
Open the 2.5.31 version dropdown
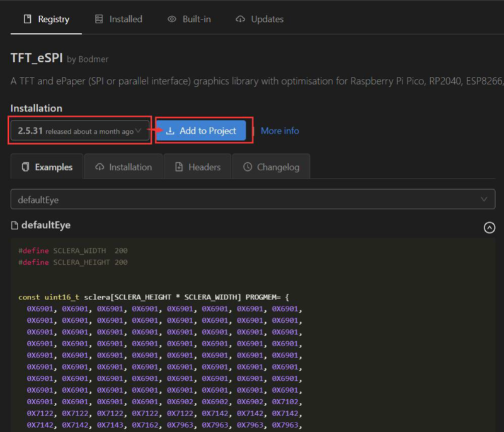(x=80, y=131)
